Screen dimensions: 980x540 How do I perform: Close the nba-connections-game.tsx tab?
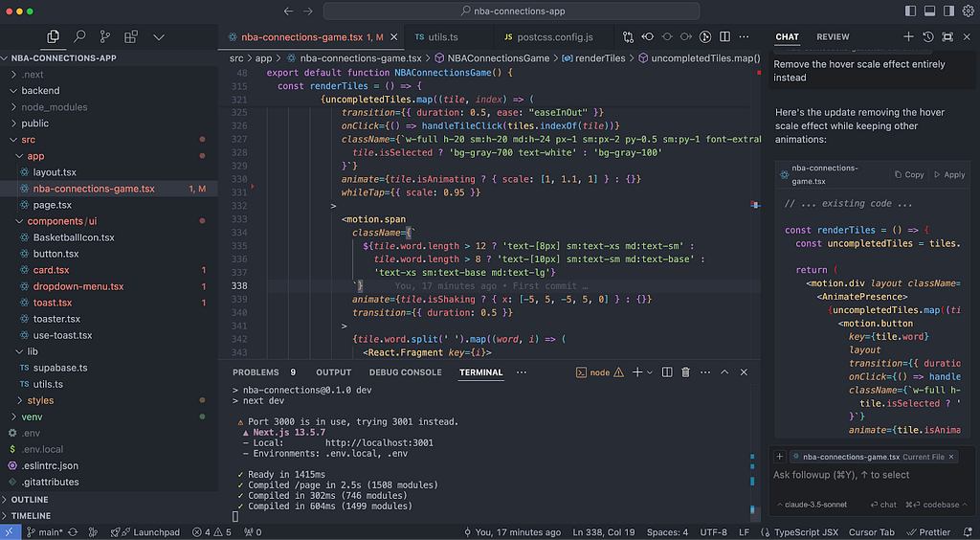click(393, 37)
